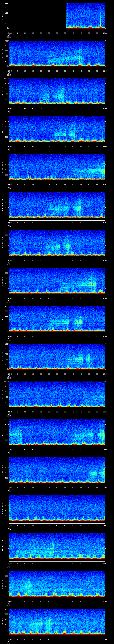Select the 15:00 end time label
114x644 pixels.
point(105,223)
